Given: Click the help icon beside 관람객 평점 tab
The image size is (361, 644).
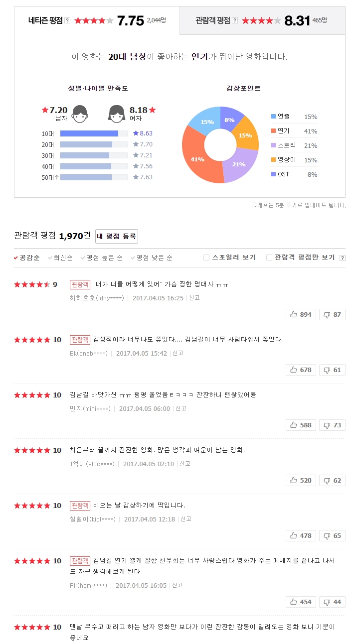Looking at the screenshot, I should point(235,20).
